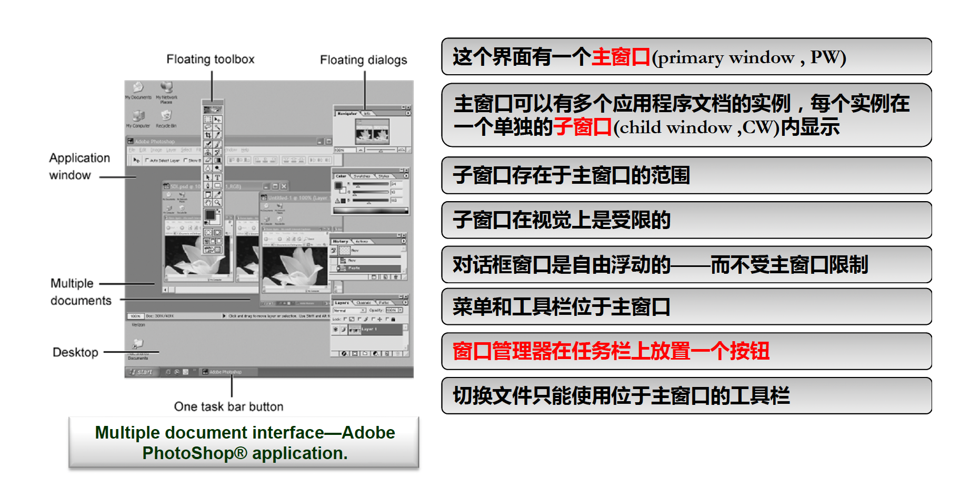Toggle the lock all checkbox with padlock
The width and height of the screenshot is (980, 497).
[387, 319]
